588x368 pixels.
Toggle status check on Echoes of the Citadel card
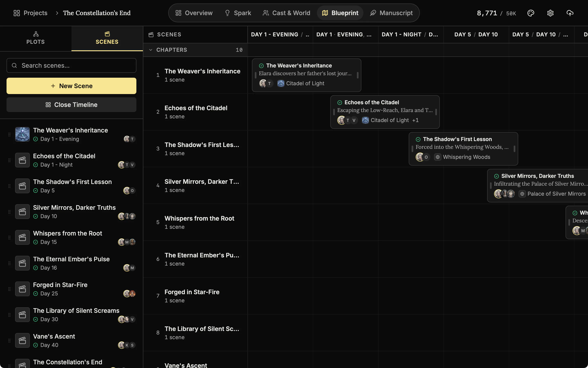pos(340,102)
